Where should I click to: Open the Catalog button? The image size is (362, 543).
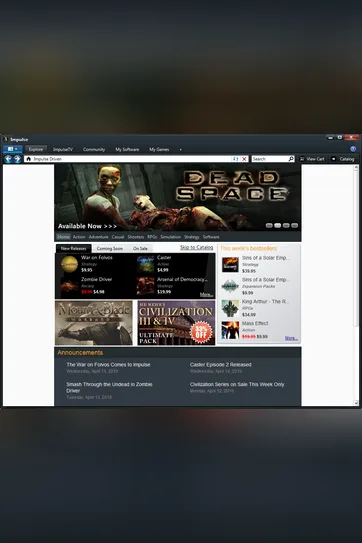pos(343,159)
